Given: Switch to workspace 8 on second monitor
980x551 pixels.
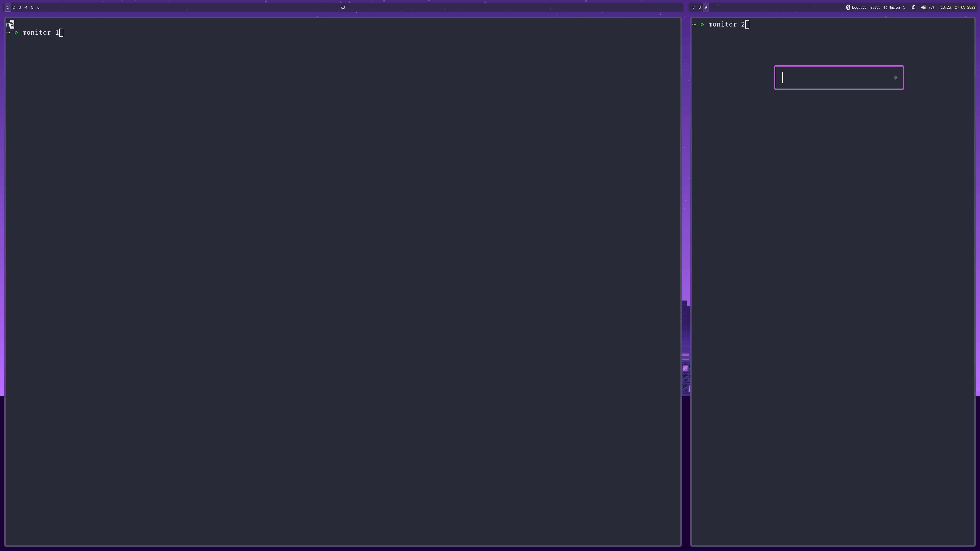Looking at the screenshot, I should (700, 7).
